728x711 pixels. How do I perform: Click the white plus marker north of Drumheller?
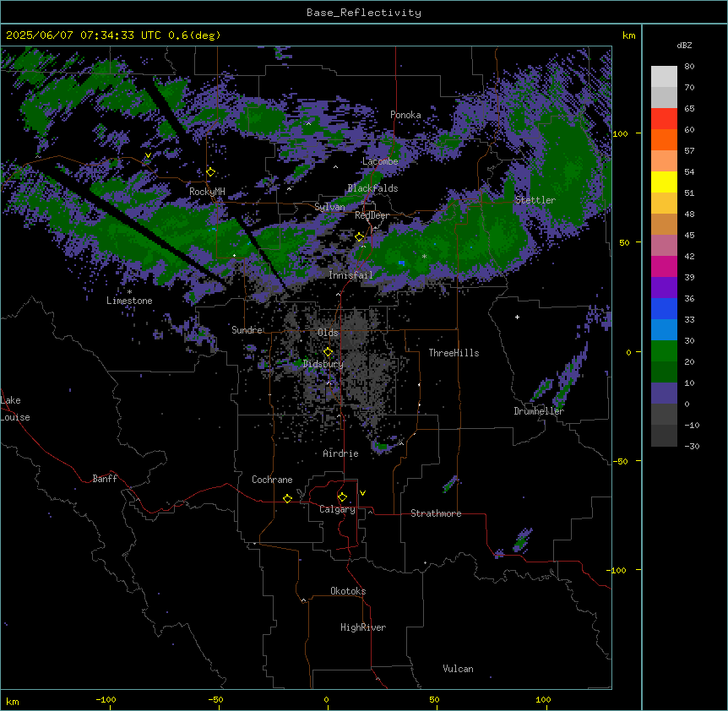click(517, 317)
